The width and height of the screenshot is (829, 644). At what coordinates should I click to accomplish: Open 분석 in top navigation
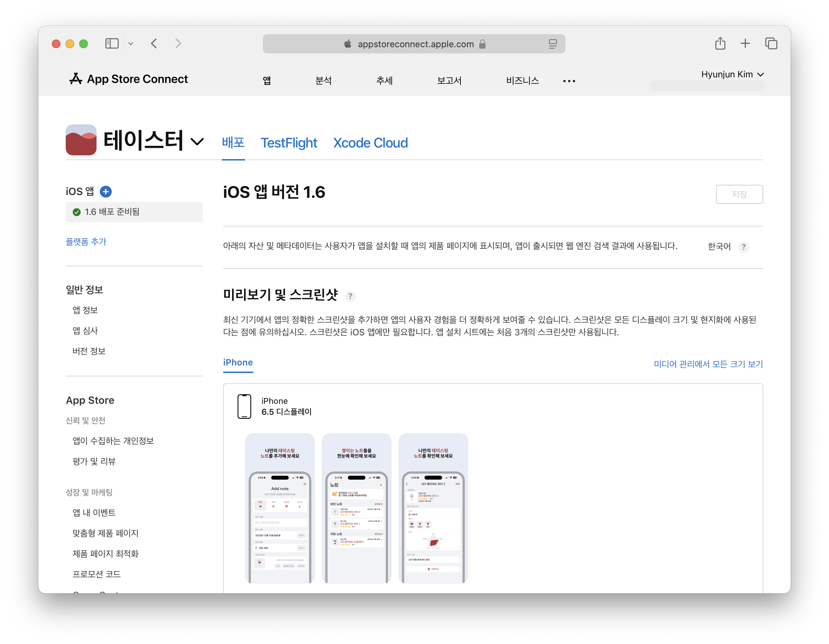pos(323,80)
